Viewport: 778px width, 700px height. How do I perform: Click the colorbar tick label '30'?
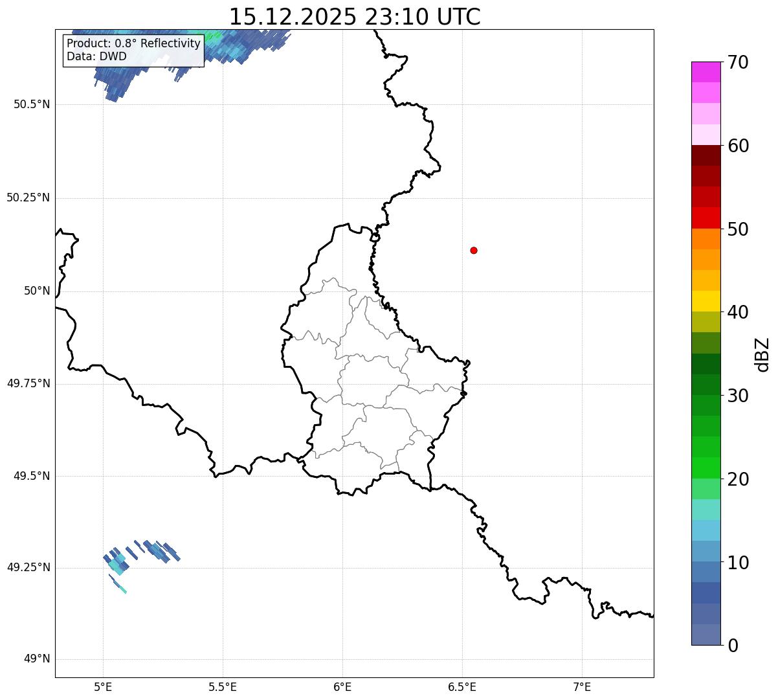[x=738, y=396]
